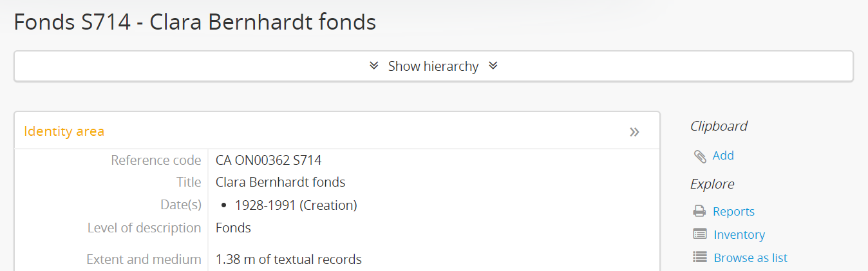Screen dimensions: 868x271
Task: Add this fonds to the clipboard
Action: (x=723, y=156)
